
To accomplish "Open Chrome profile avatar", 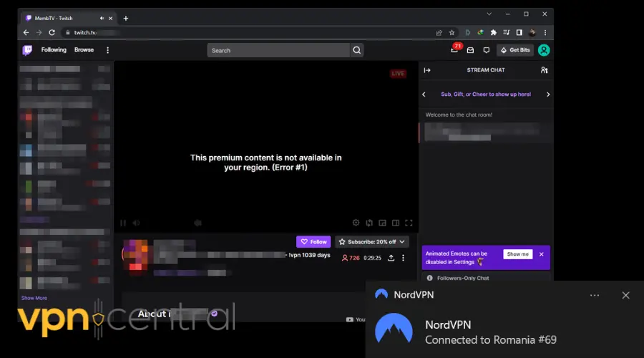I will [532, 32].
